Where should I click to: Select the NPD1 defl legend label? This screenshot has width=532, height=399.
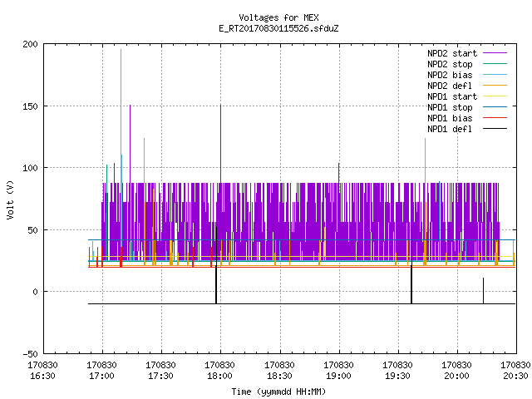click(450, 129)
